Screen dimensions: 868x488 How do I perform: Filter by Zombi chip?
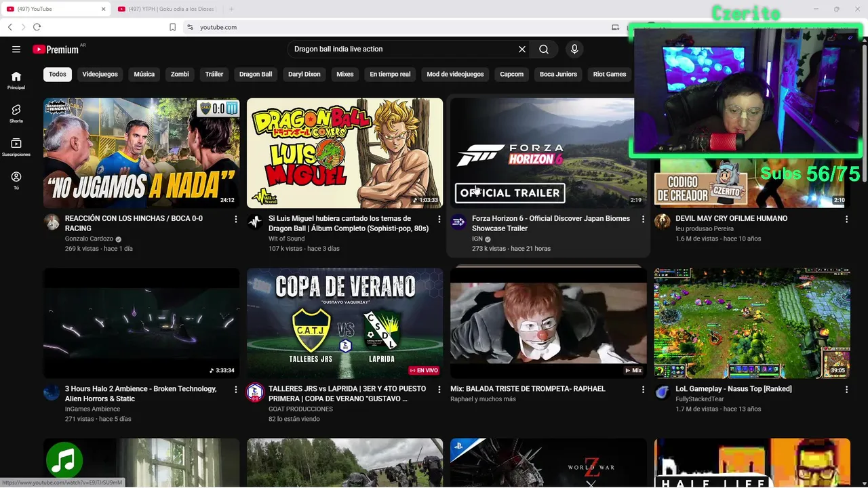click(180, 74)
